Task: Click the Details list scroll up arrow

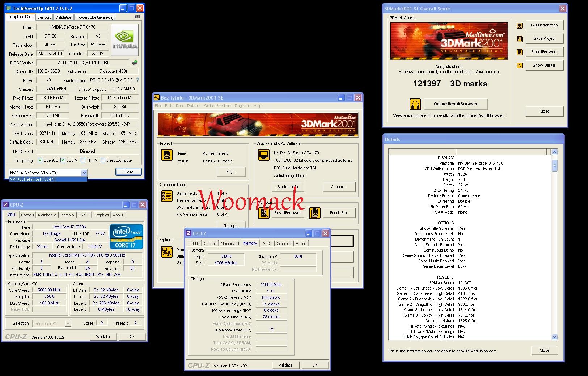Action: (x=555, y=152)
